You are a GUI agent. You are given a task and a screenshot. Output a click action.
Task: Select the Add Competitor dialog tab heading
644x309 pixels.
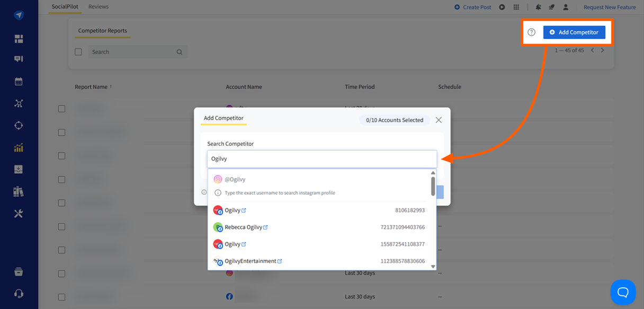point(223,118)
